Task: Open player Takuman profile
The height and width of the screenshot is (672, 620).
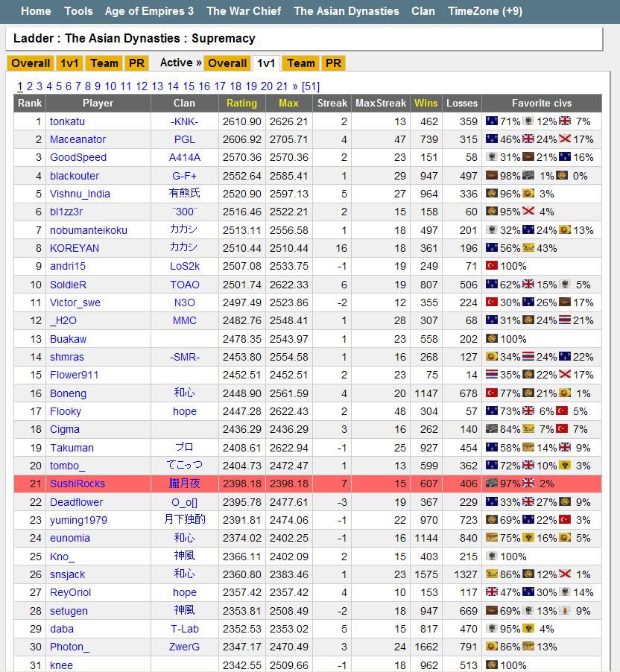Action: [72, 448]
